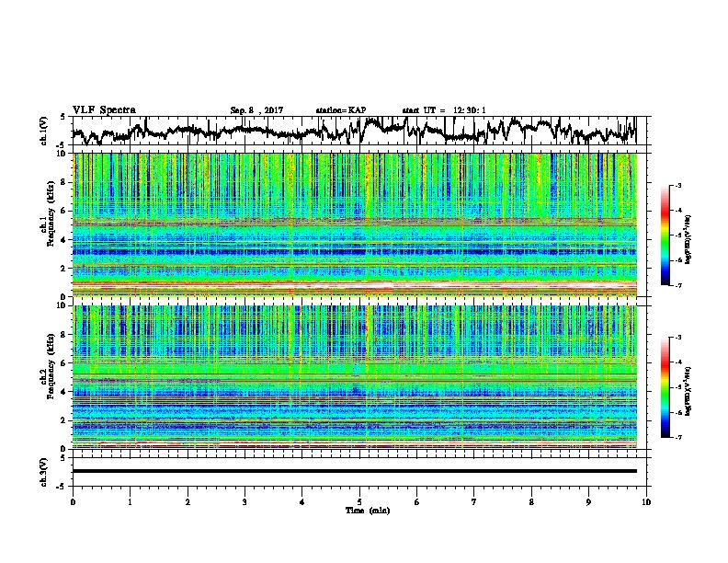
Task: Select the "start UT = 12:30: 1" text
Action: tap(444, 110)
